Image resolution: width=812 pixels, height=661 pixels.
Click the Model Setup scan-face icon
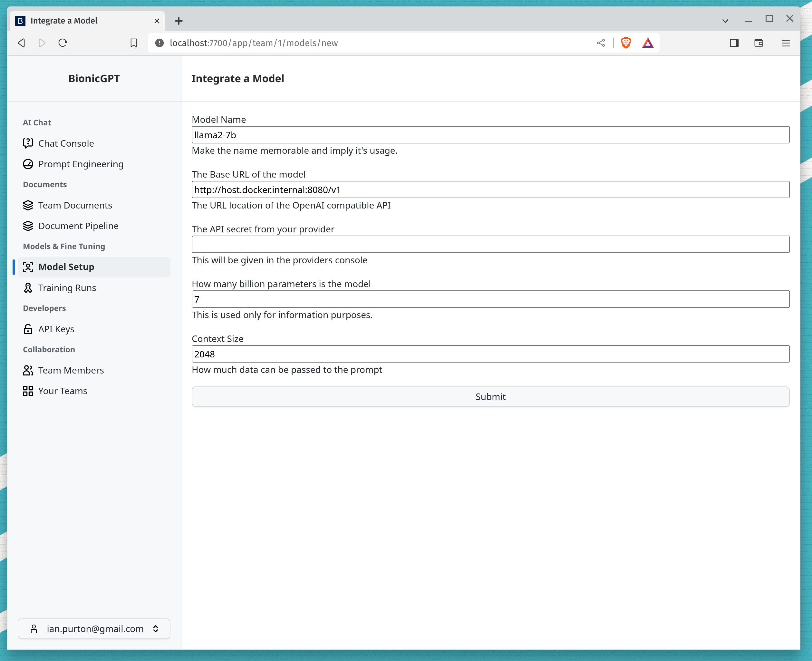28,267
